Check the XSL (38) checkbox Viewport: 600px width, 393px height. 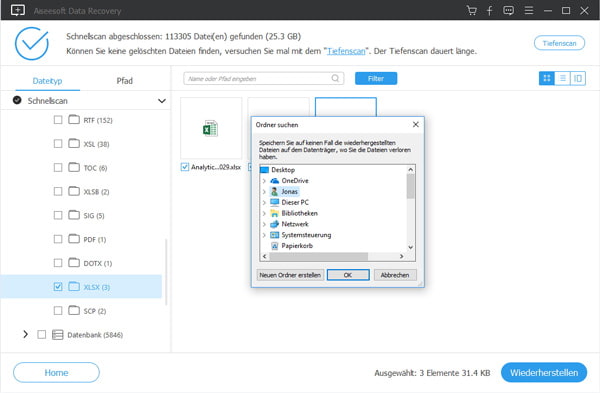[x=58, y=144]
